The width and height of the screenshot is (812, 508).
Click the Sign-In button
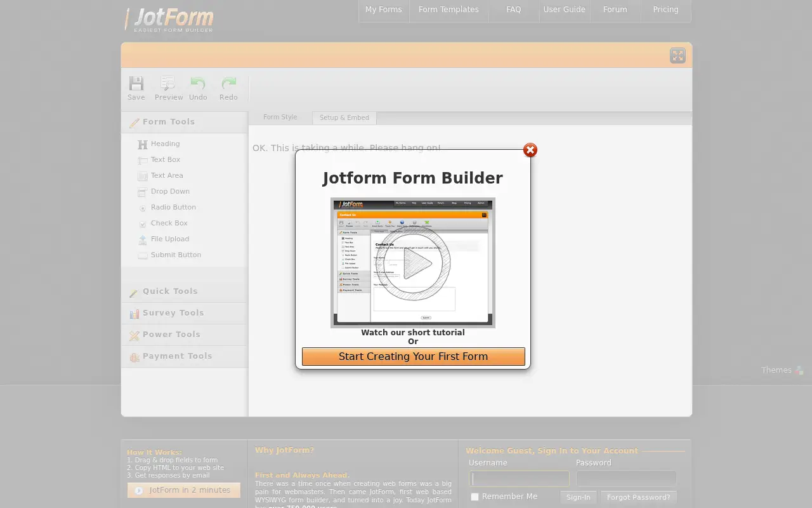(579, 497)
